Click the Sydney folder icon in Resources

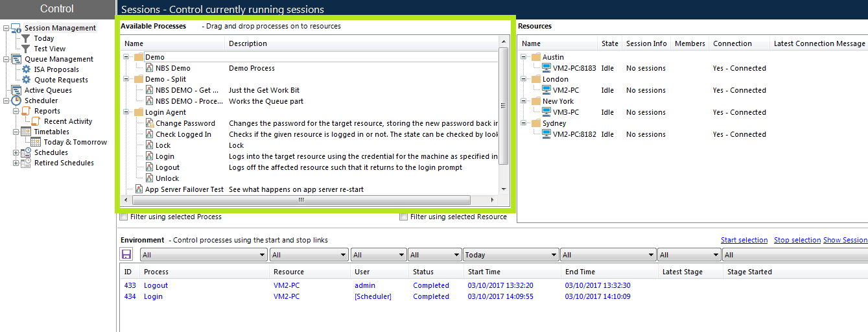click(x=535, y=123)
